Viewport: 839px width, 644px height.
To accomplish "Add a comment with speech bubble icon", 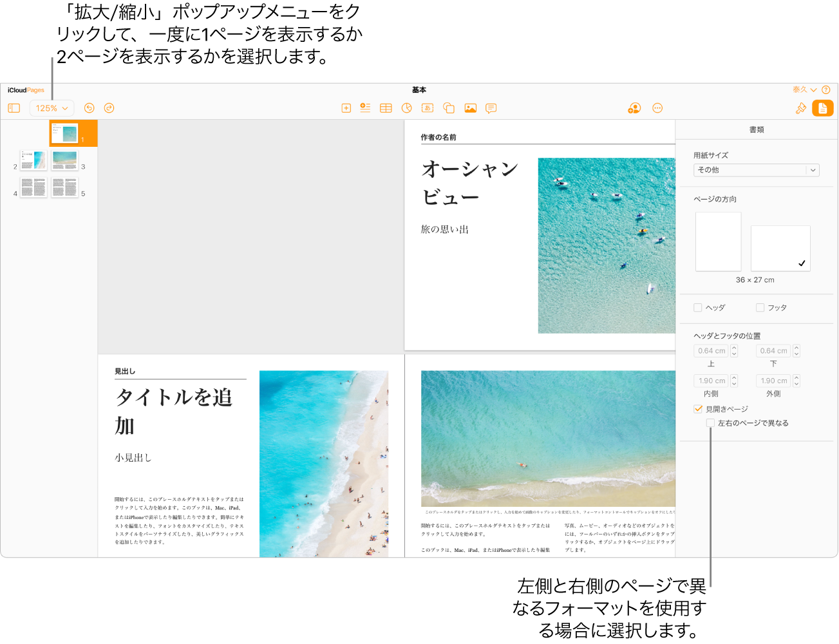I will click(491, 108).
